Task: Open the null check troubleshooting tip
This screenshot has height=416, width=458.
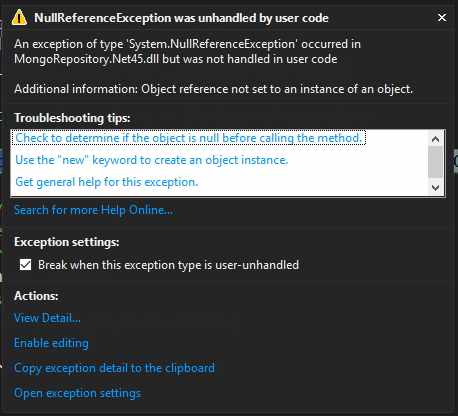Action: tap(189, 138)
